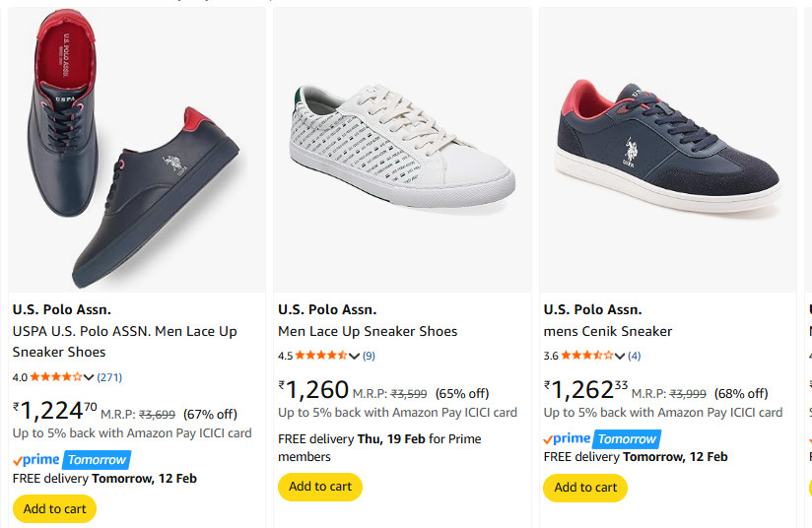Click the ₹1,260 price of white sneaker

(313, 390)
